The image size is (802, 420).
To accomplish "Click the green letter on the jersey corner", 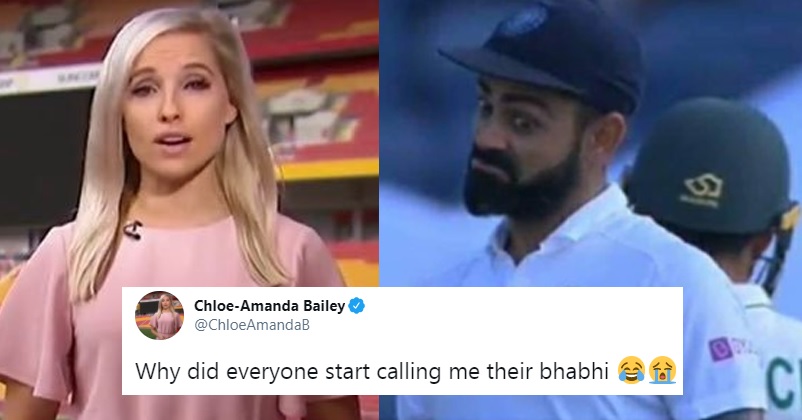I will (x=784, y=384).
